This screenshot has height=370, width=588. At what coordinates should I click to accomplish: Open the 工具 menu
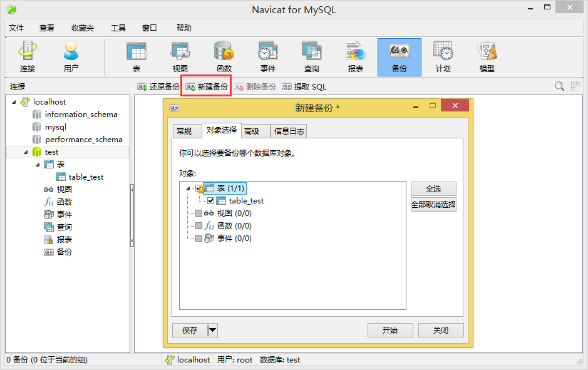(x=118, y=28)
